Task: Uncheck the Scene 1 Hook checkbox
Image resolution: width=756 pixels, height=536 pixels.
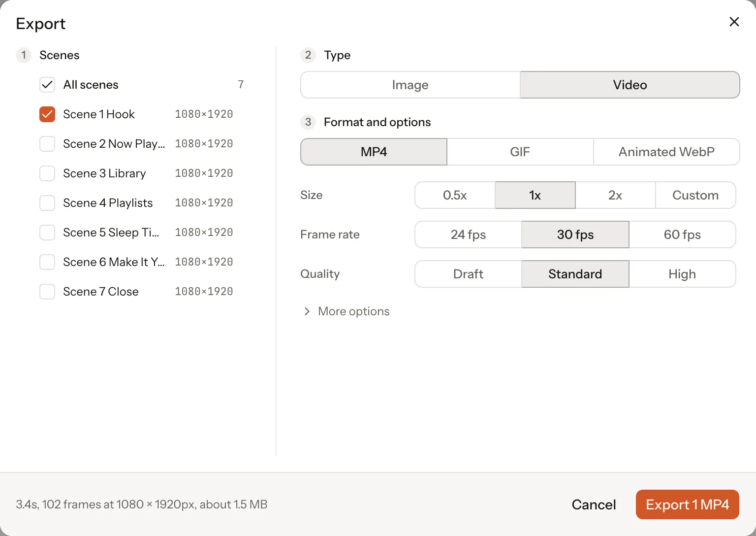Action: click(x=47, y=114)
